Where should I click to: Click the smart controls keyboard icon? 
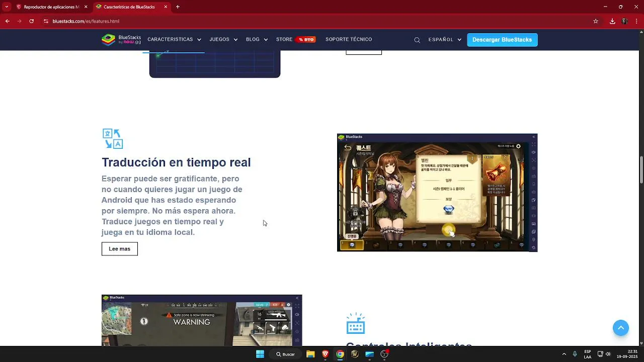point(356,323)
